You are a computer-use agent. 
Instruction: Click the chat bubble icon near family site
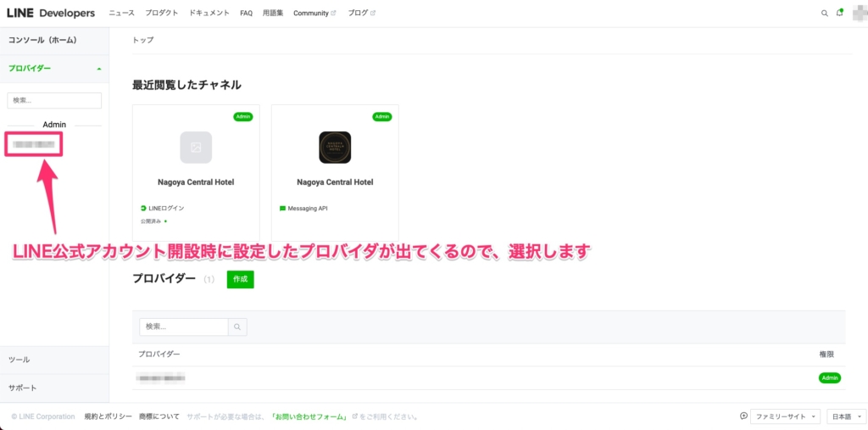pyautogui.click(x=743, y=416)
